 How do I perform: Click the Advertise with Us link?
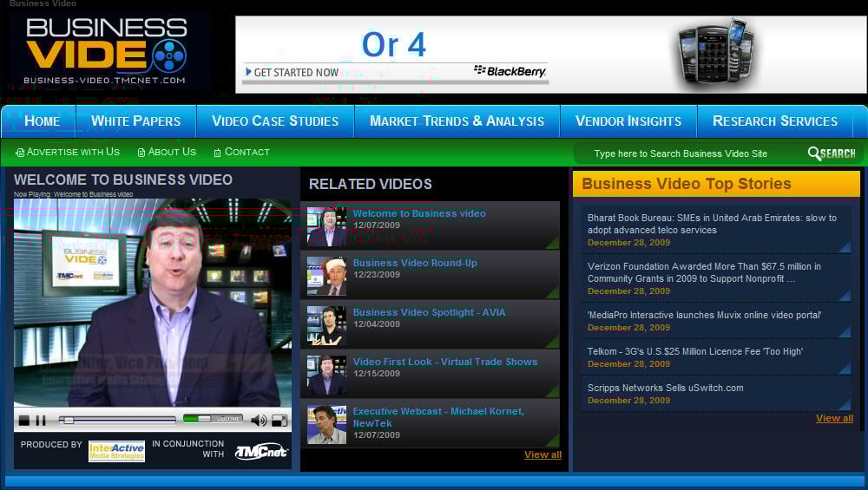point(68,152)
